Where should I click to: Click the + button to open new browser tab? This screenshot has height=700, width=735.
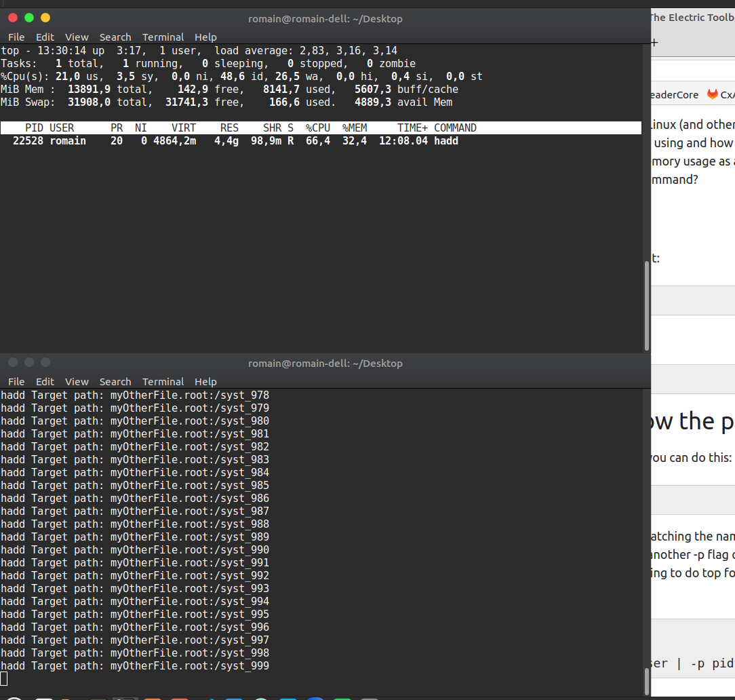pos(654,41)
